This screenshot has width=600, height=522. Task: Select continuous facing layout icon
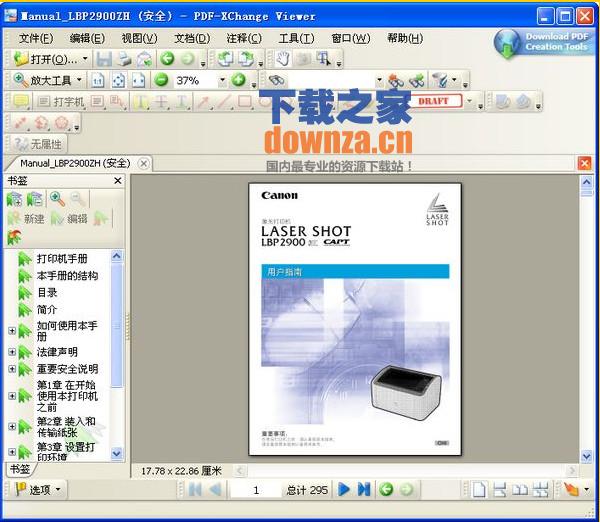point(540,489)
